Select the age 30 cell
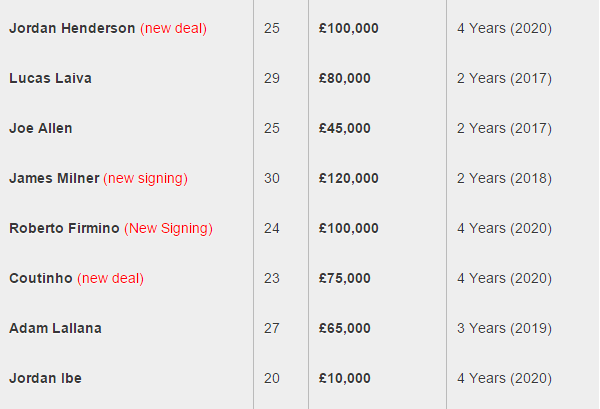Screen dimensions: 600x409 click(x=272, y=178)
